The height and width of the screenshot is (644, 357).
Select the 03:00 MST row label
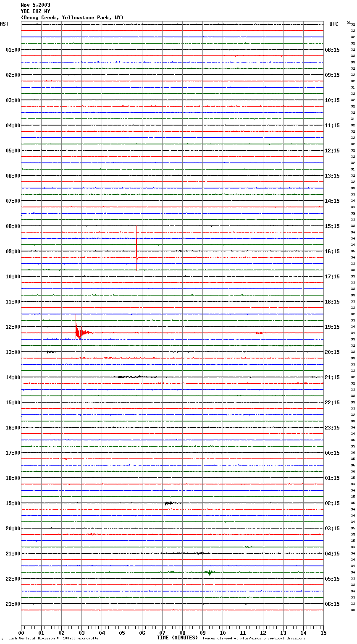(13, 100)
